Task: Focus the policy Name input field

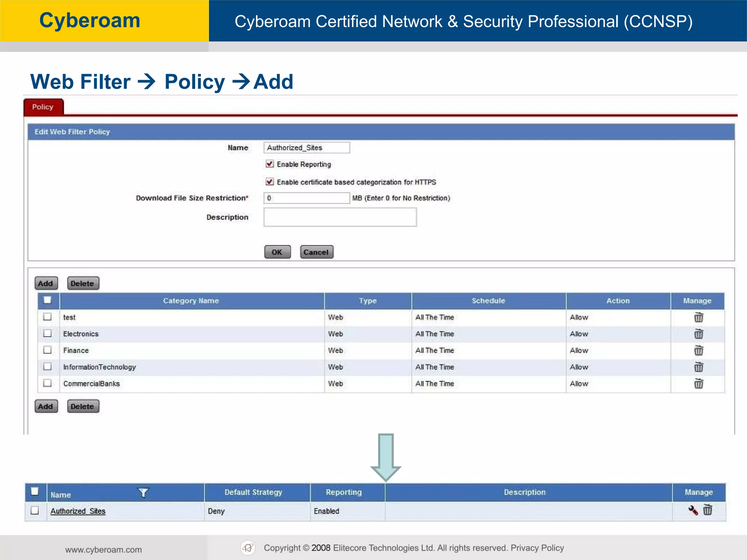Action: [x=307, y=148]
